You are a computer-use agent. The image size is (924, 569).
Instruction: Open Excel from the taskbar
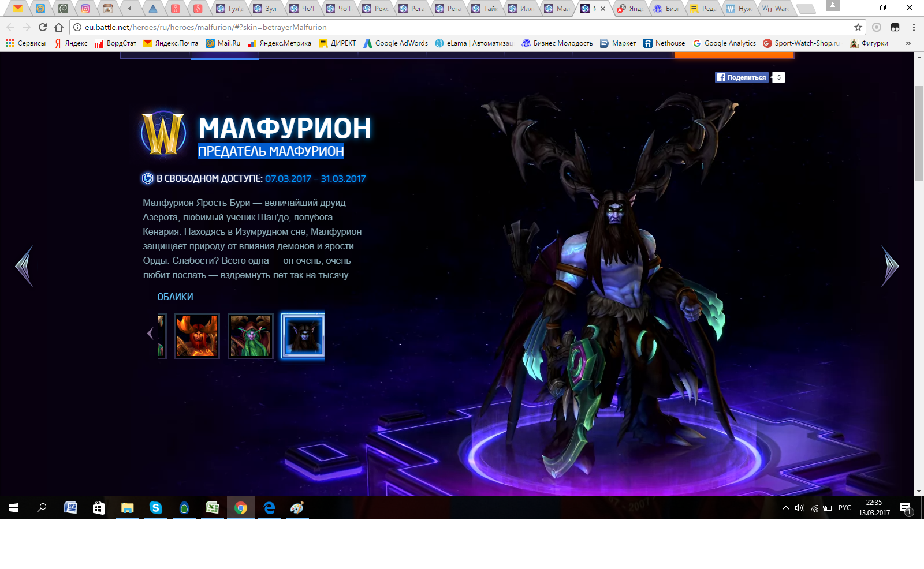click(x=212, y=508)
